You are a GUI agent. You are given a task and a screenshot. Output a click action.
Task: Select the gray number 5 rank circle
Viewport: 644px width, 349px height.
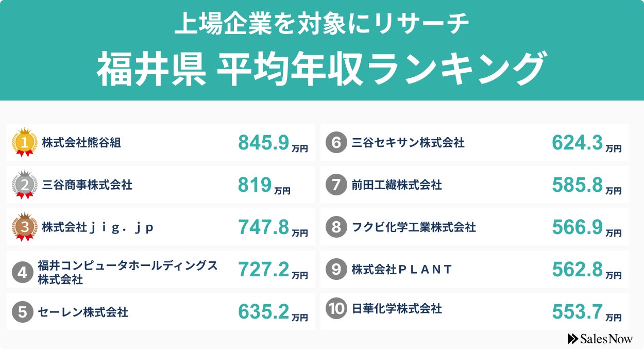pyautogui.click(x=22, y=312)
